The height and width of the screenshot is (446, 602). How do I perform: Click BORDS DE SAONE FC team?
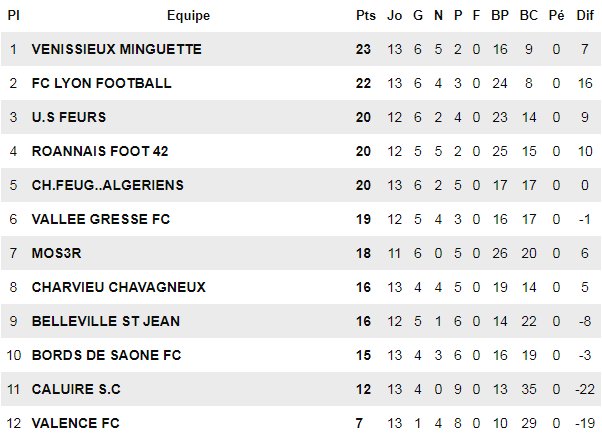pos(106,355)
